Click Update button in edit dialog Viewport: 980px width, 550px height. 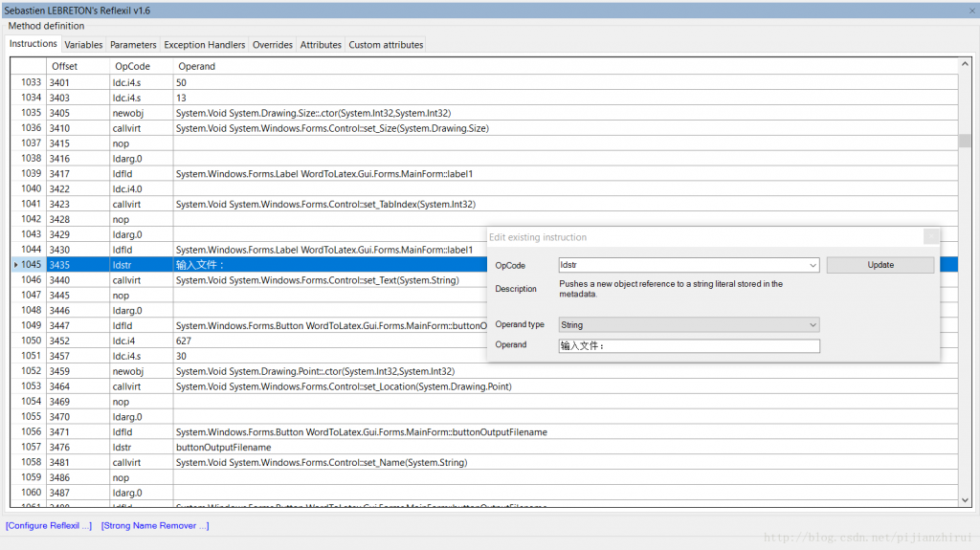[x=880, y=265]
